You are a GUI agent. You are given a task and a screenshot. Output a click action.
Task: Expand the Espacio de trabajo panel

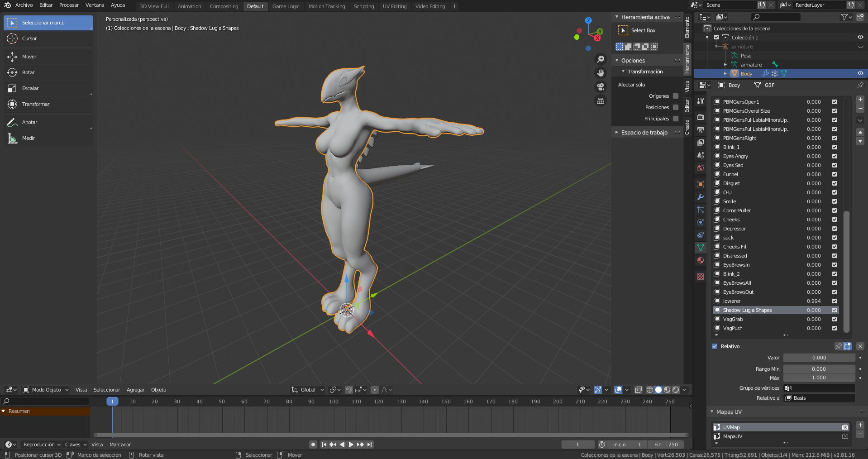(617, 132)
